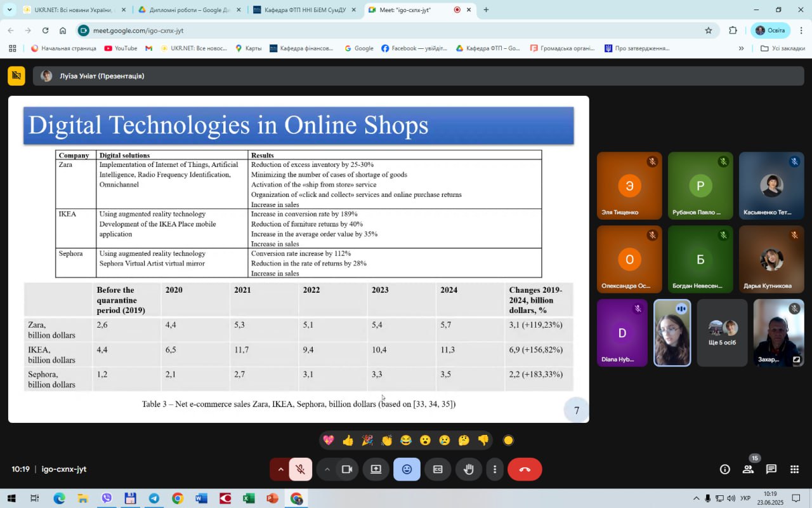The height and width of the screenshot is (508, 812).
Task: Open 'Усі закладки' folder
Action: (x=783, y=48)
